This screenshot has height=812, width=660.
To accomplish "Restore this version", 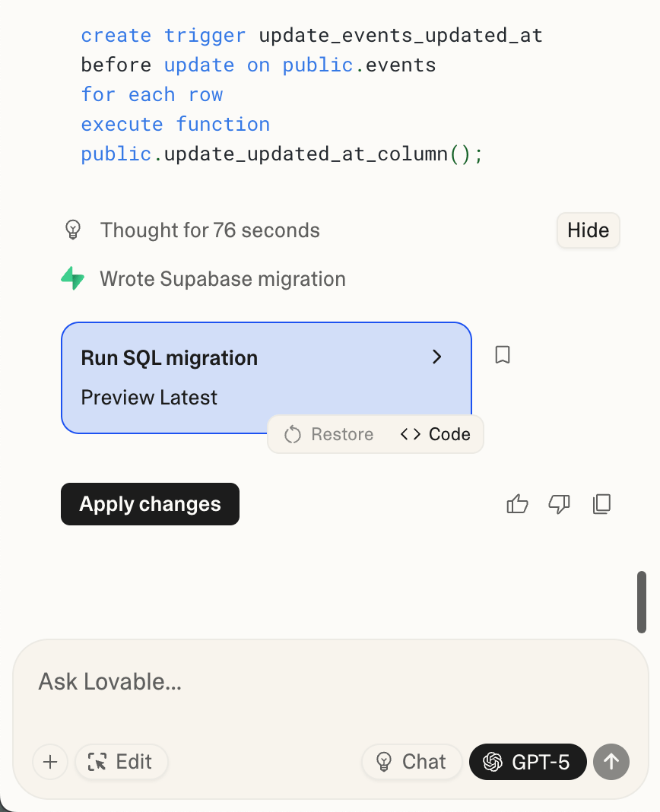I will click(x=329, y=434).
